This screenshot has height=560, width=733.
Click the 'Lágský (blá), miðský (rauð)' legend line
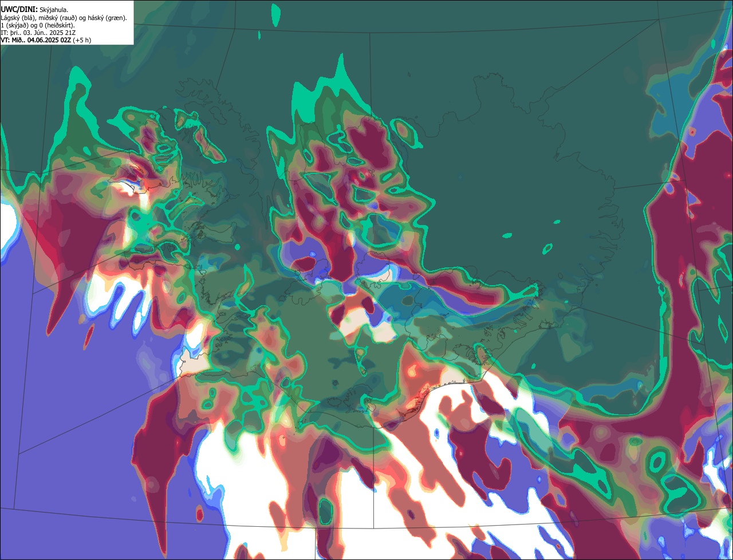(x=64, y=18)
